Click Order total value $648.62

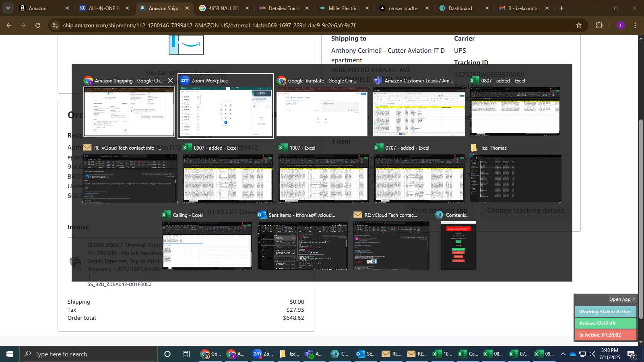(293, 318)
